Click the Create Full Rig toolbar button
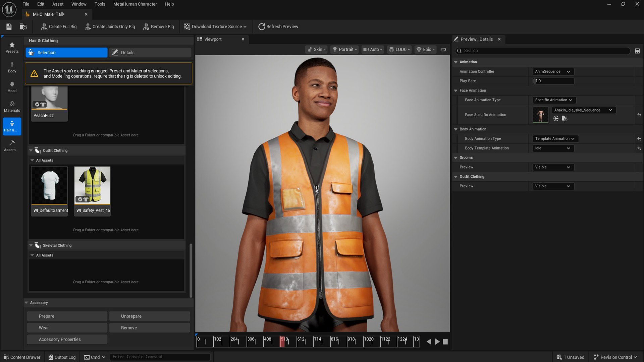The width and height of the screenshot is (644, 362). [59, 26]
